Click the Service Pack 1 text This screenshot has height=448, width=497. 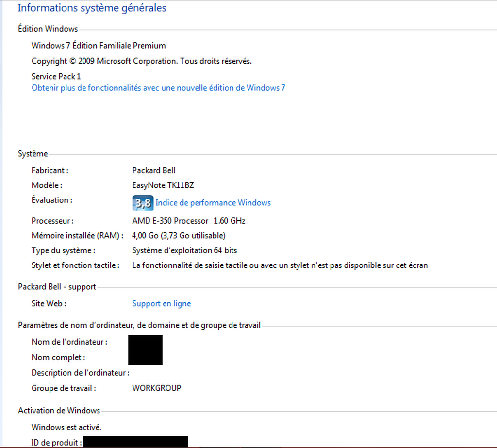point(56,76)
